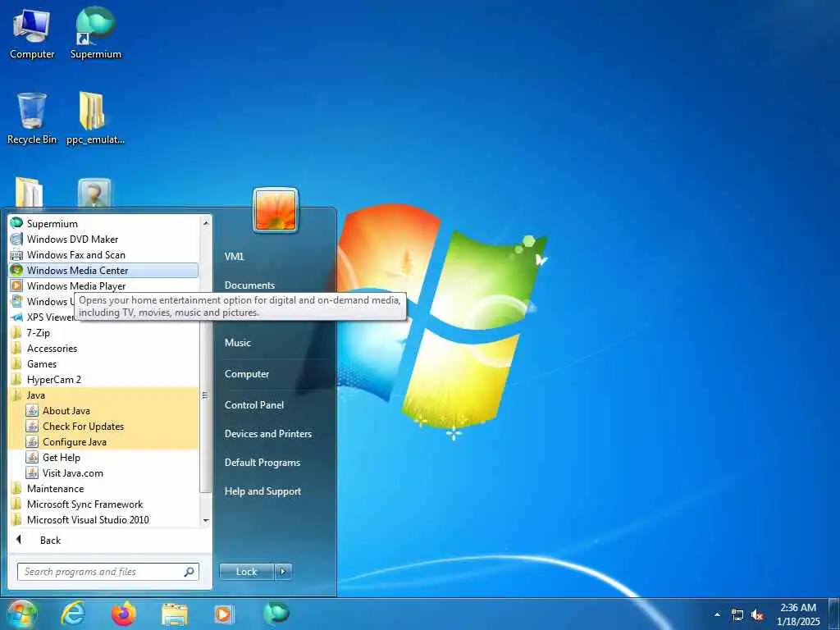Click the Start orb on the taskbar
The height and width of the screenshot is (630, 840).
coord(21,614)
